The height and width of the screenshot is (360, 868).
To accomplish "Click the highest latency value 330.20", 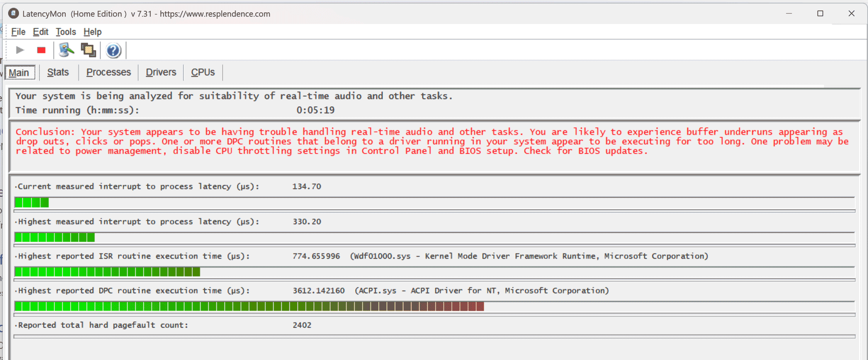I will point(307,222).
